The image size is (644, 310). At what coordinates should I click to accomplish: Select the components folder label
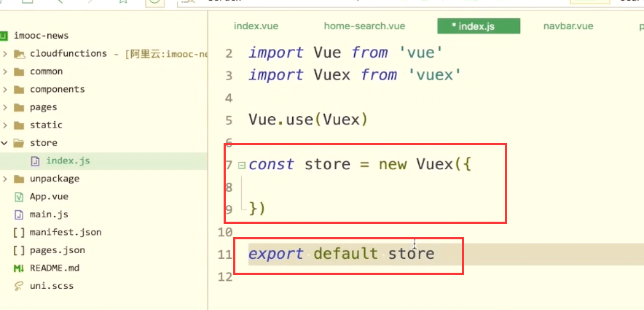[x=57, y=89]
